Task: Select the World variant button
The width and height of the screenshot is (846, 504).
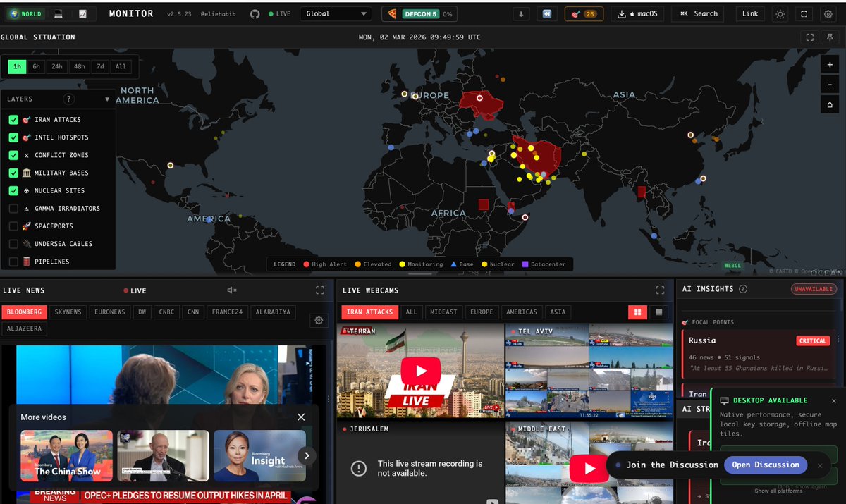Action: [x=26, y=13]
